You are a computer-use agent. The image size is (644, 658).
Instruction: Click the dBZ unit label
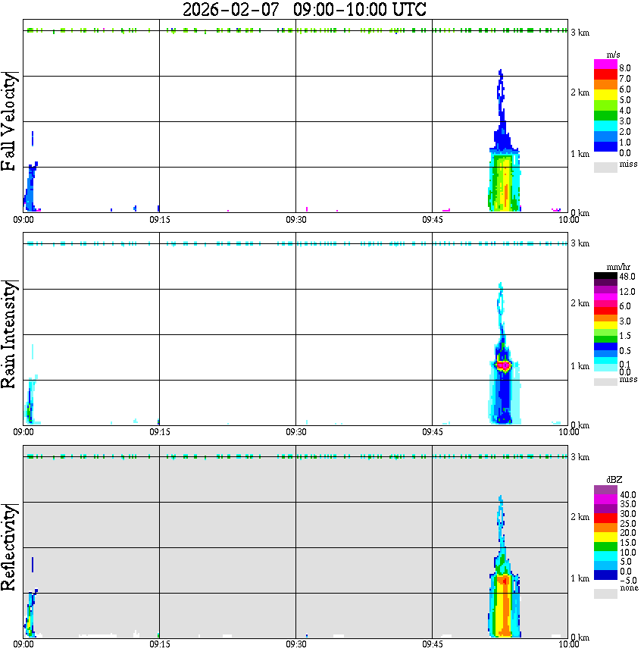(x=614, y=480)
